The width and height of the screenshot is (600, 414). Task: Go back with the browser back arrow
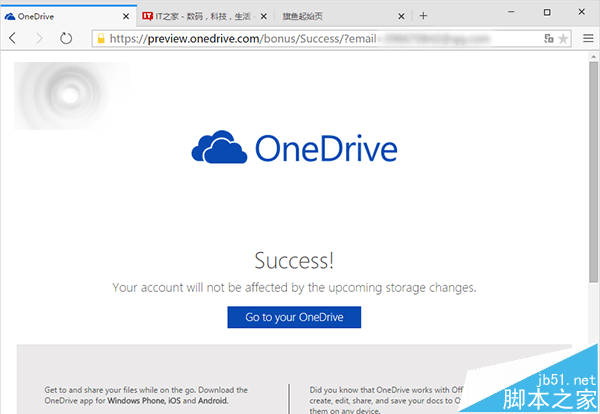point(13,38)
